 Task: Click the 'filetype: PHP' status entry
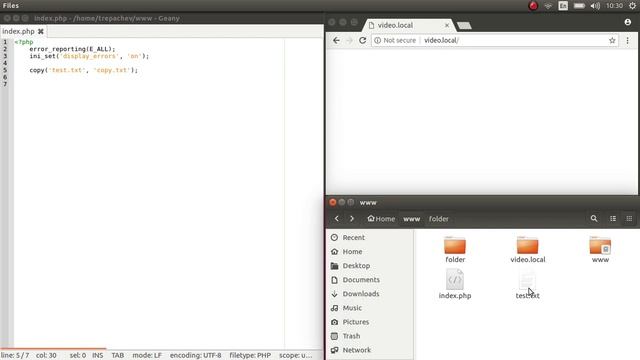tap(250, 356)
